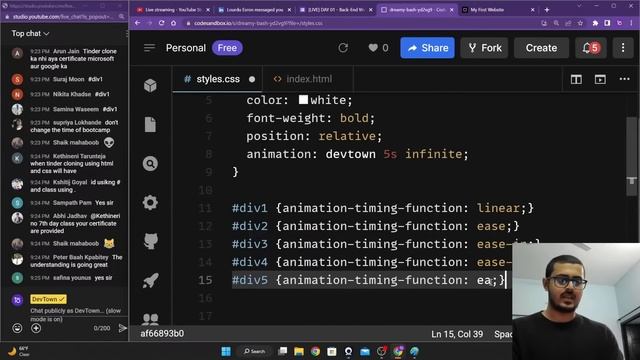Viewport: 640px width, 360px height.
Task: Open the header three-dot more options menu
Action: point(623,48)
